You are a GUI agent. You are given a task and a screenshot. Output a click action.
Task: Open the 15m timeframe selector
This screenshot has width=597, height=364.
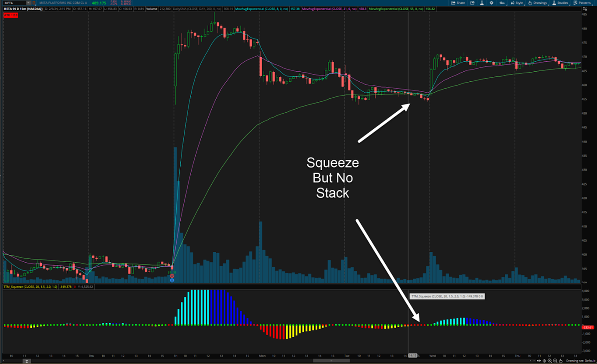pyautogui.click(x=502, y=3)
